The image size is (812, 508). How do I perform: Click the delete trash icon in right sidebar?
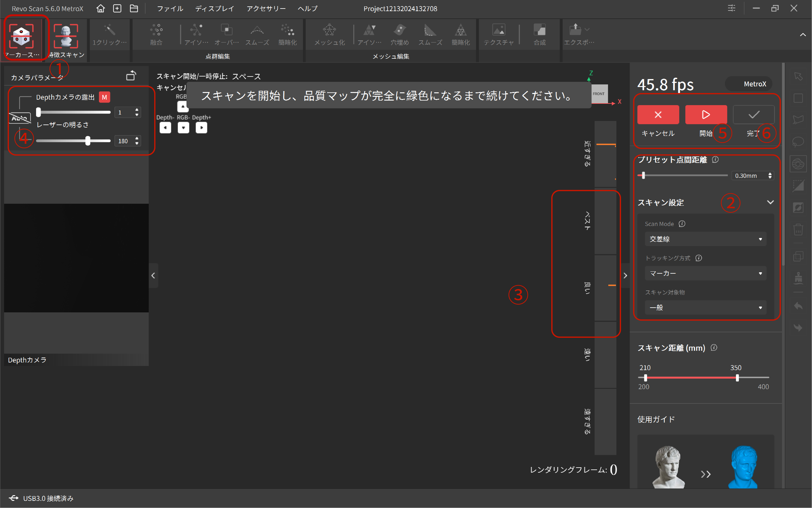coord(798,230)
